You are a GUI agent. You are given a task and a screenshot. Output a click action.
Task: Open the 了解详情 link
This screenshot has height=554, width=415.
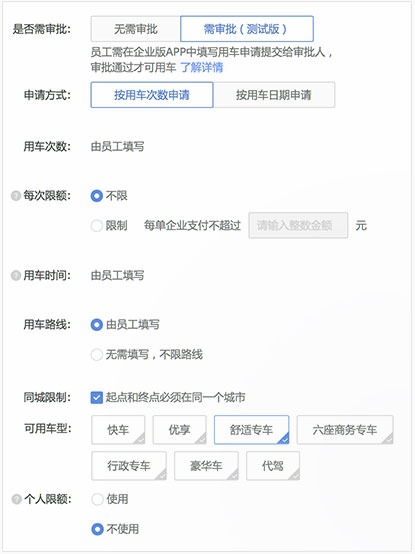tap(202, 67)
